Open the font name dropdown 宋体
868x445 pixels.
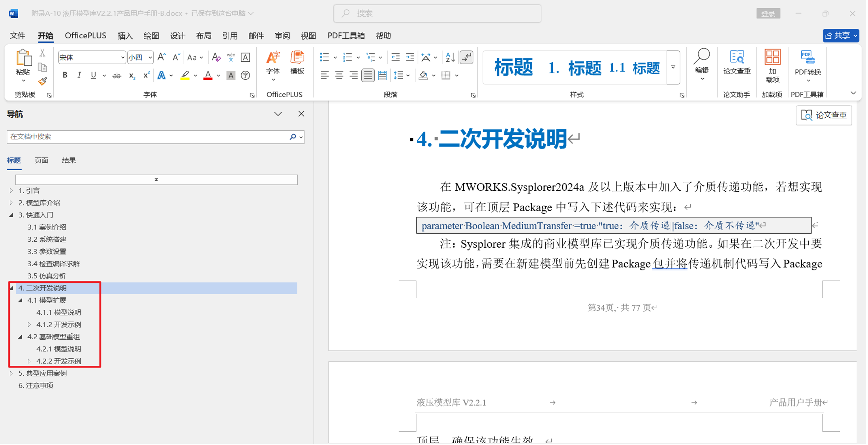[122, 58]
